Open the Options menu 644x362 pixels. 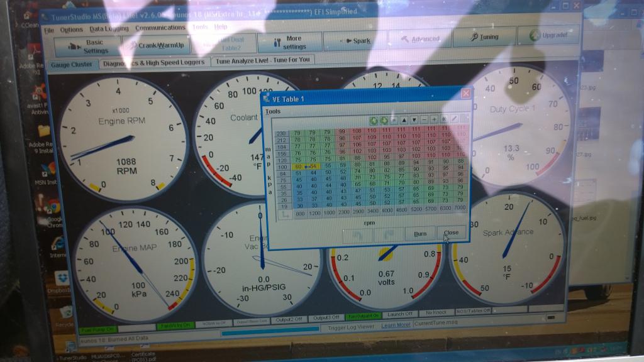(x=72, y=30)
